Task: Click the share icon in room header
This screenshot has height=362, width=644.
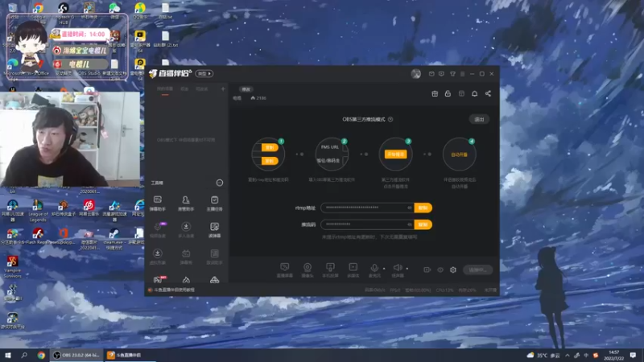Action: click(x=488, y=93)
